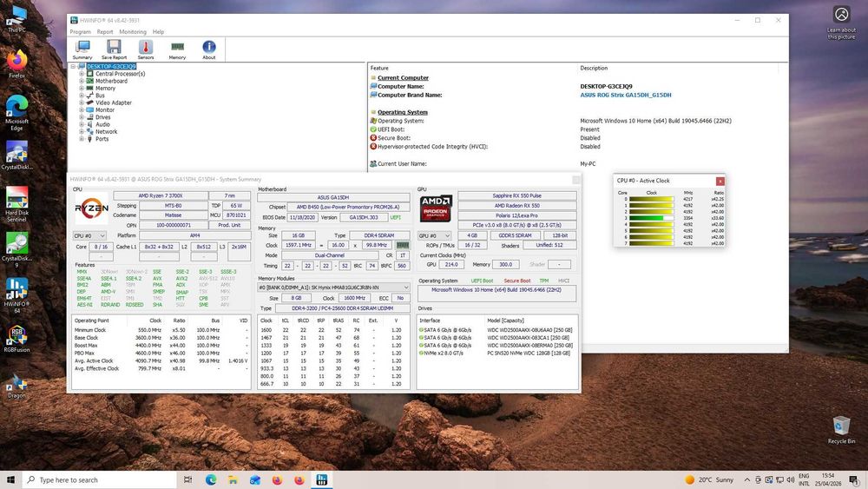Expand the Network tree node
Screen dimensions: 868x489
coord(82,132)
